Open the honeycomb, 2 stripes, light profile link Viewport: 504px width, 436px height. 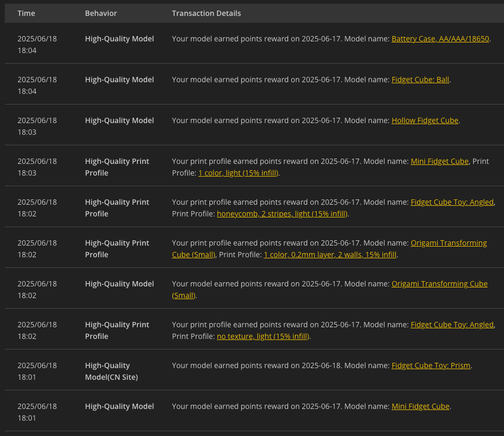tap(282, 214)
